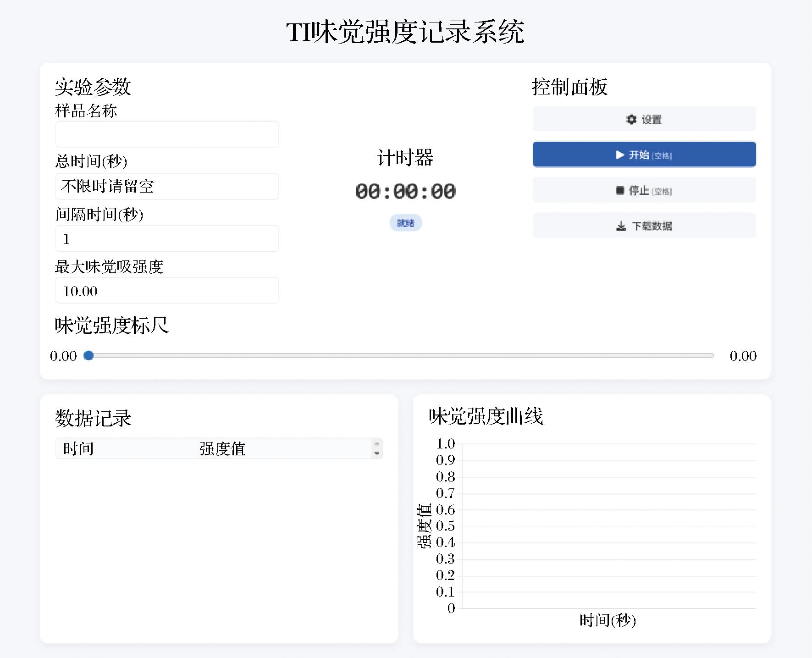This screenshot has width=812, height=658.
Task: Click the gear icon on 设置 button
Action: click(631, 119)
